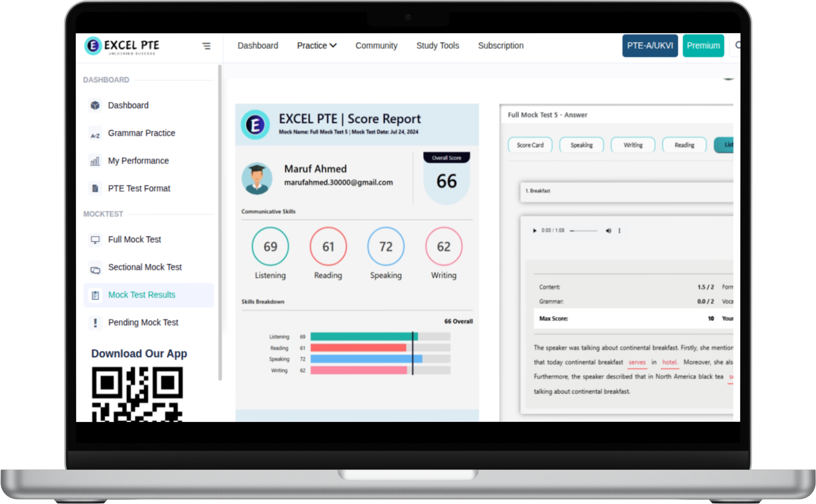This screenshot has width=816, height=504.
Task: Switch to the Listening answers tab
Action: [x=724, y=145]
